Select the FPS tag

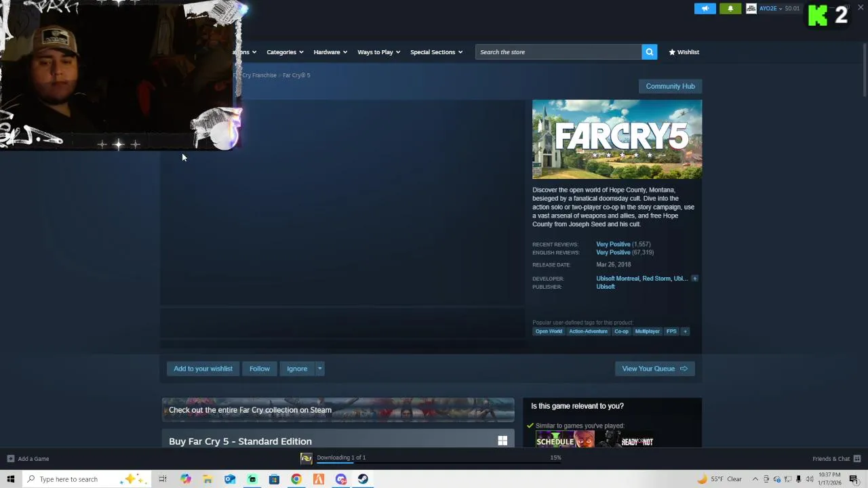(x=671, y=331)
